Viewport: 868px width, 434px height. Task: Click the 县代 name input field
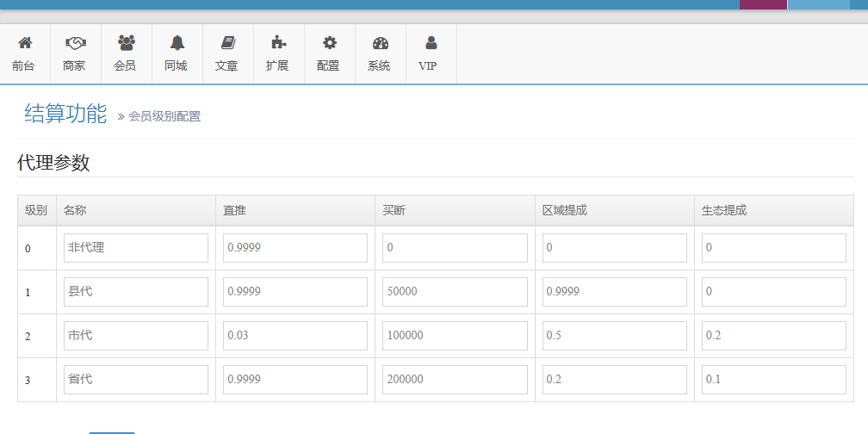click(x=135, y=292)
